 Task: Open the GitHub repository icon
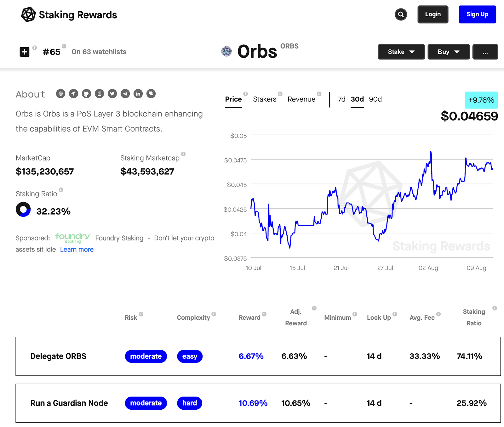click(86, 93)
